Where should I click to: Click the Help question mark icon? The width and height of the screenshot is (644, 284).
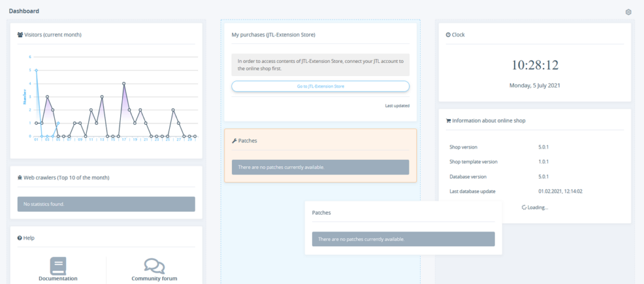pyautogui.click(x=19, y=238)
